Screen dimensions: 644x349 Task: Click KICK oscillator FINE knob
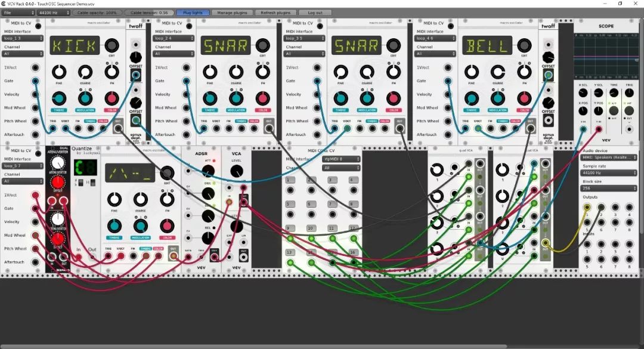pos(59,72)
